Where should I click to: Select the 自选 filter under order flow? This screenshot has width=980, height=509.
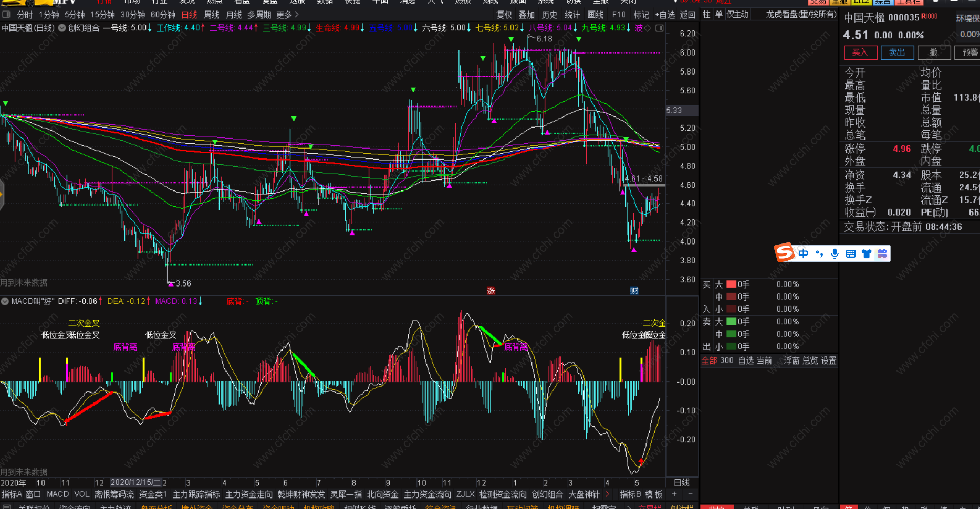click(x=746, y=360)
